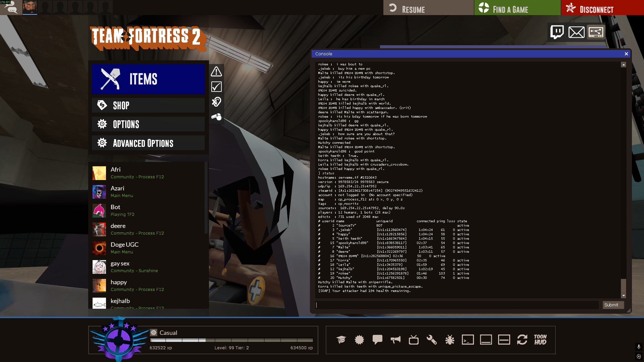The width and height of the screenshot is (644, 362).
Task: Toggle the checkmark vote icon
Action: point(216,86)
